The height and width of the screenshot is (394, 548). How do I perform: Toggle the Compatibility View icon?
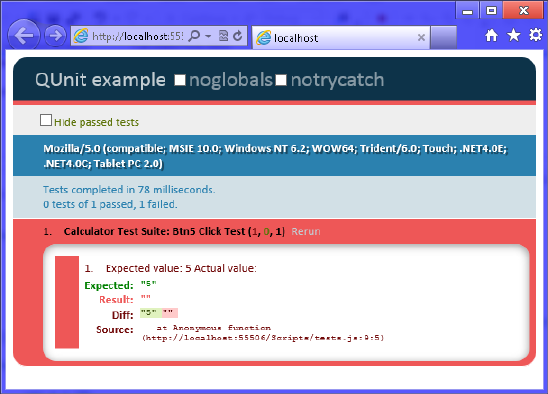(223, 36)
